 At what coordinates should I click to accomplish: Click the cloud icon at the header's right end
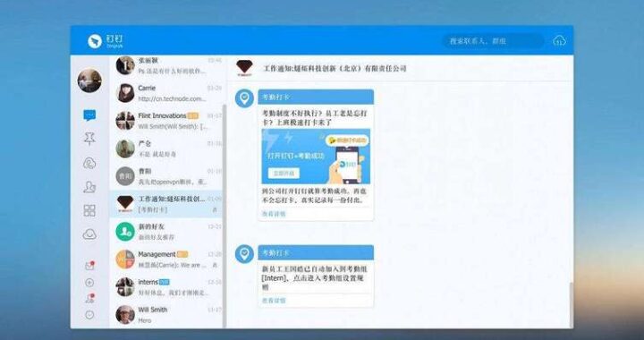[559, 40]
